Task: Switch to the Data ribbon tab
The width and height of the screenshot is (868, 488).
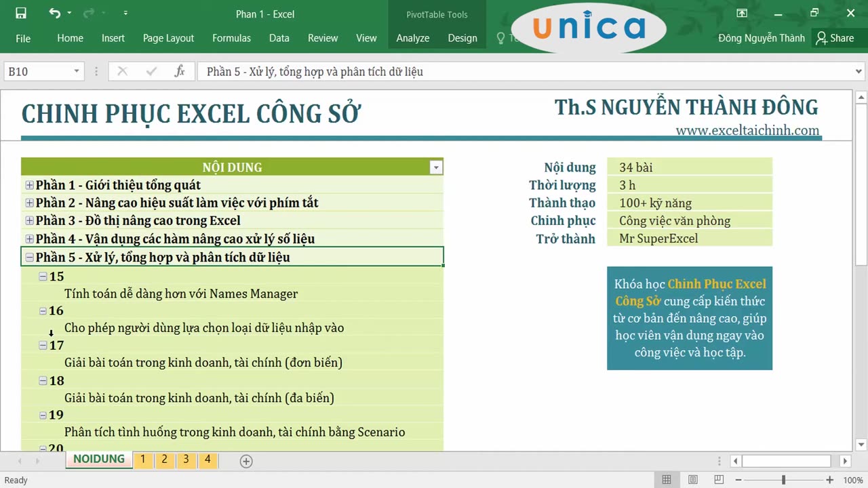Action: pos(279,38)
